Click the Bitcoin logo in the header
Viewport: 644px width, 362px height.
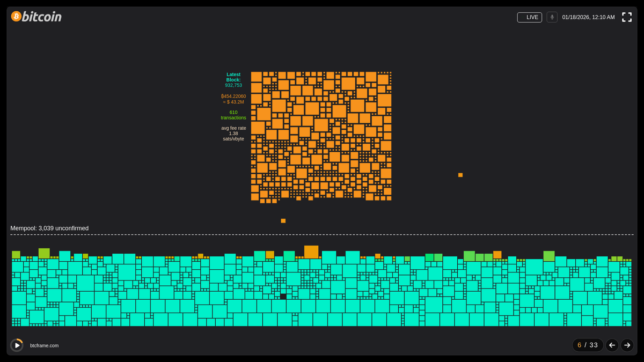tap(36, 17)
